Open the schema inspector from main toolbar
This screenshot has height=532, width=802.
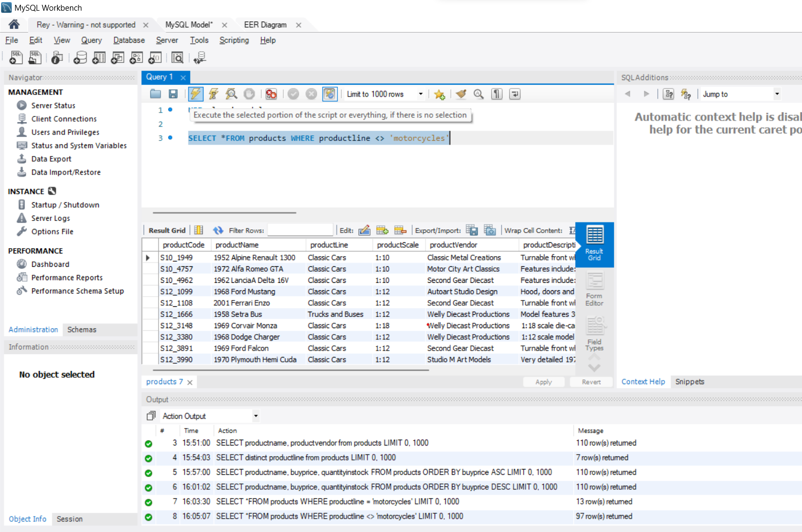coord(57,58)
